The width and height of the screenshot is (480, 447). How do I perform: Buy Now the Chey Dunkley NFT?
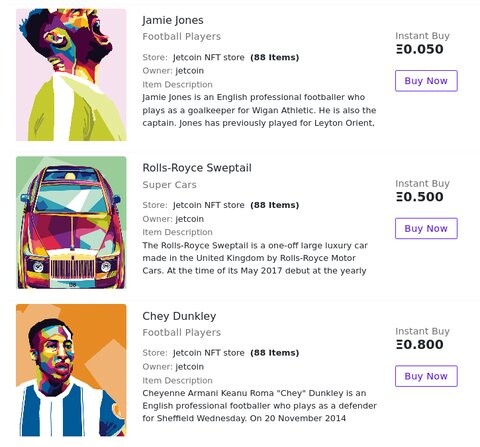(x=426, y=376)
